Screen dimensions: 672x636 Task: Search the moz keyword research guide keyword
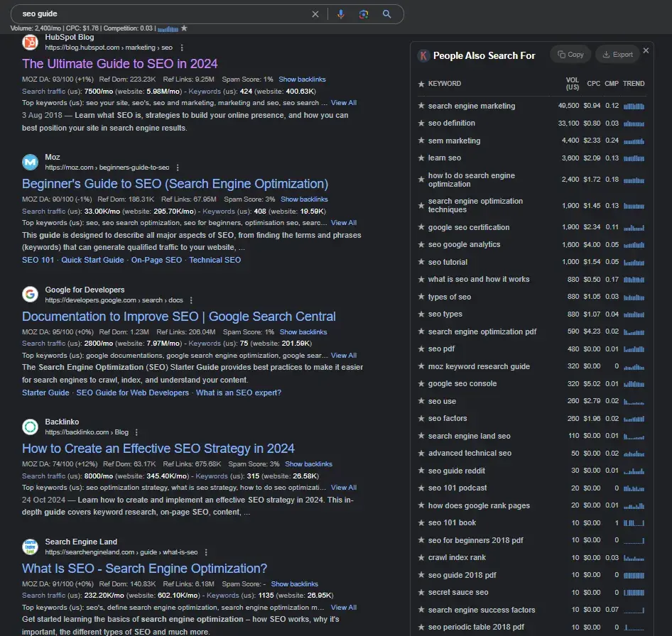click(479, 366)
